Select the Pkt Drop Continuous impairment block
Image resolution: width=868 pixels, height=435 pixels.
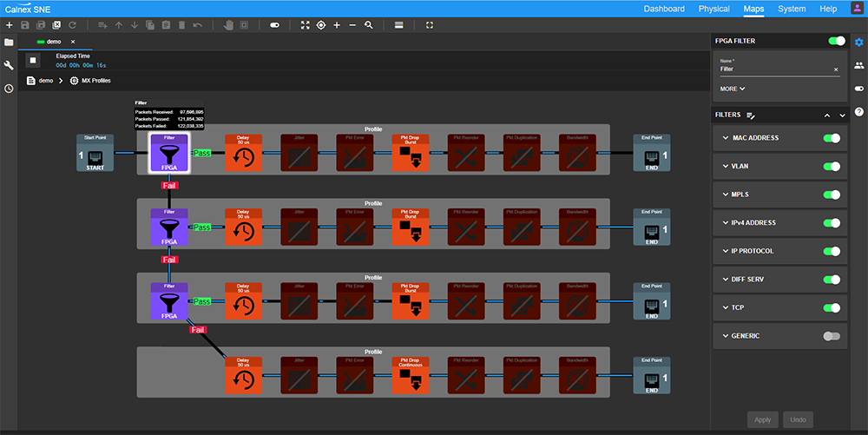(410, 374)
